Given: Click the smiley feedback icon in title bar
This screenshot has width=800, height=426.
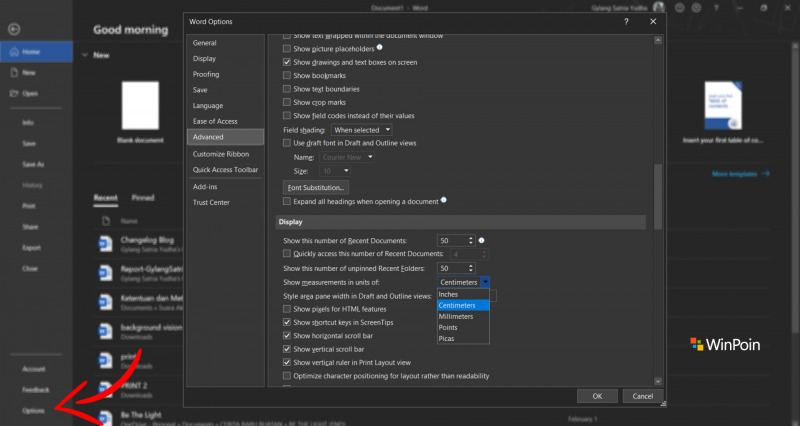Looking at the screenshot, I should (680, 8).
